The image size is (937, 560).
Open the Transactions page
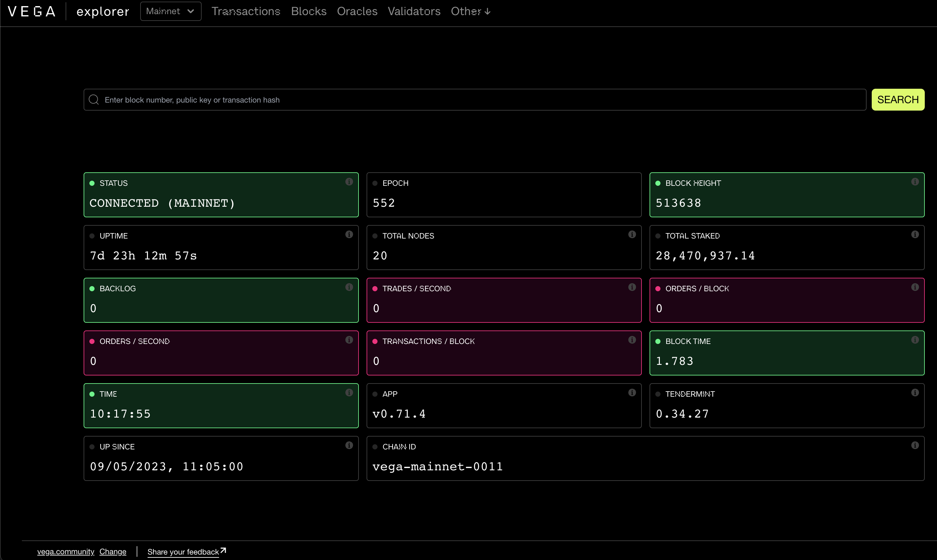coord(246,11)
